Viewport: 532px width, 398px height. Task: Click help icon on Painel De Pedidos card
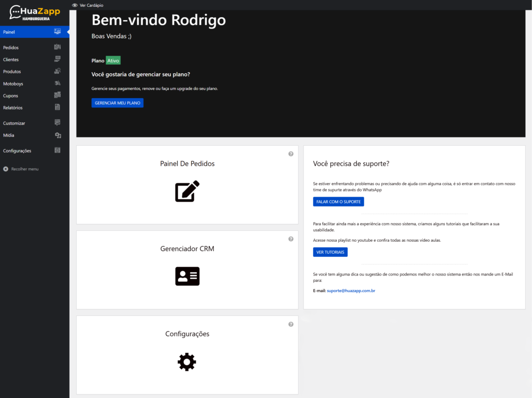(291, 154)
